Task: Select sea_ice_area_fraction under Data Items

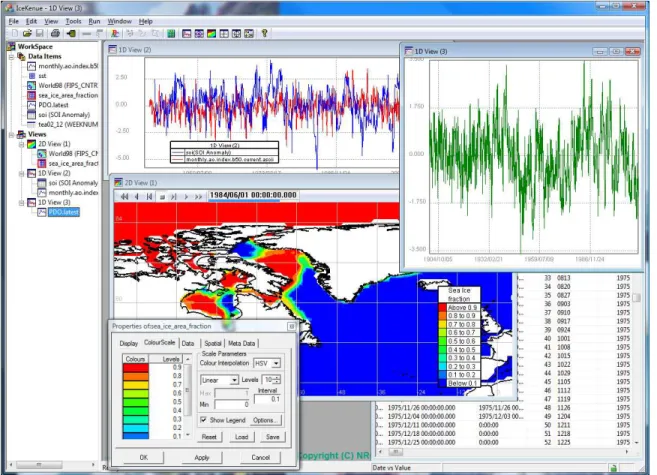Action: (68, 95)
